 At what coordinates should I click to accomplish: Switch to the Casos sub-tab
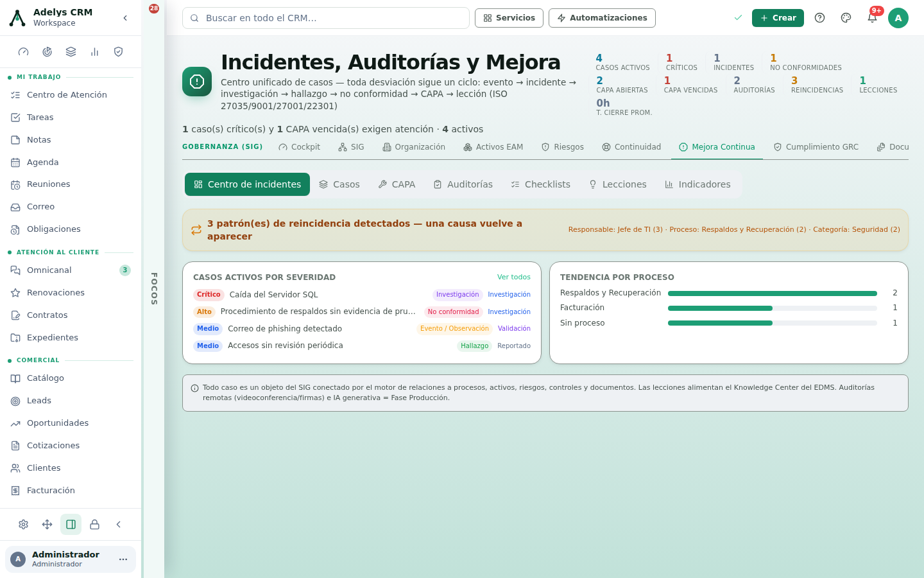339,184
